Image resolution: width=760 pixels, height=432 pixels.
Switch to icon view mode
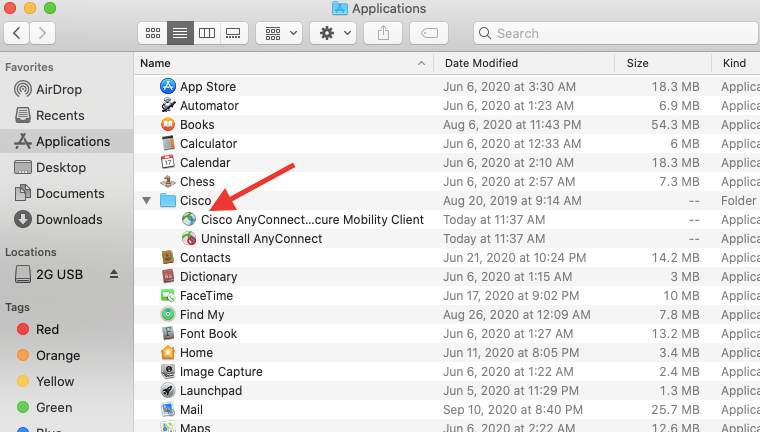coord(153,33)
